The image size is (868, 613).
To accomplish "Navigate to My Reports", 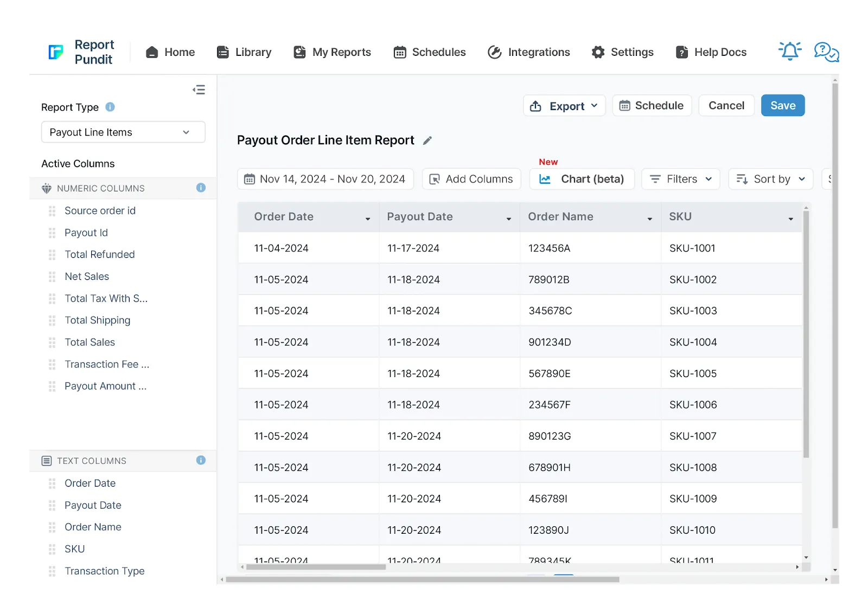I will pos(332,52).
